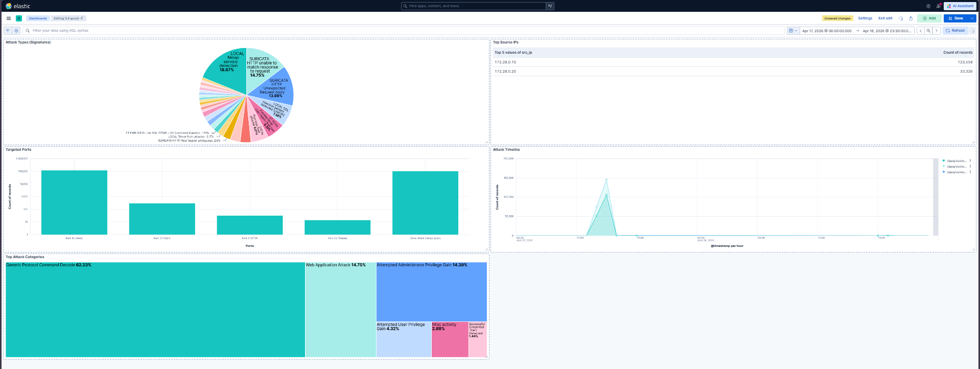
Task: Click the keyboard shortcut icon in global search
Action: coord(550,6)
